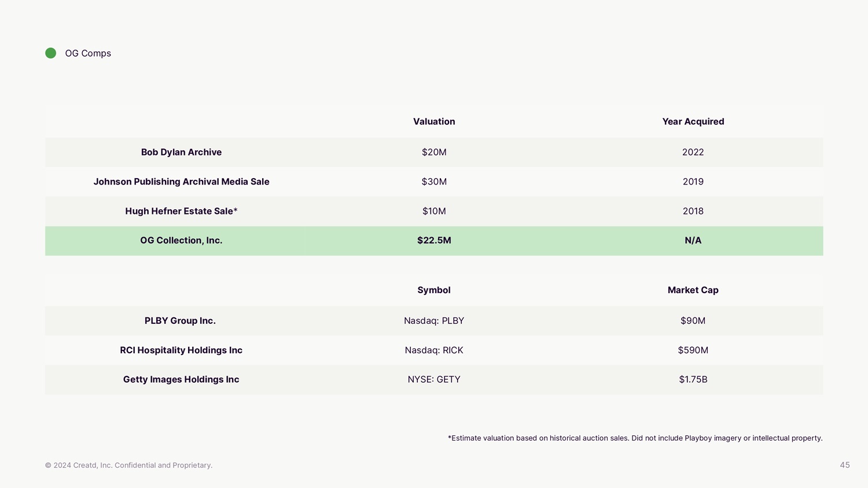
Task: Select the Valuation column header
Action: tap(434, 121)
